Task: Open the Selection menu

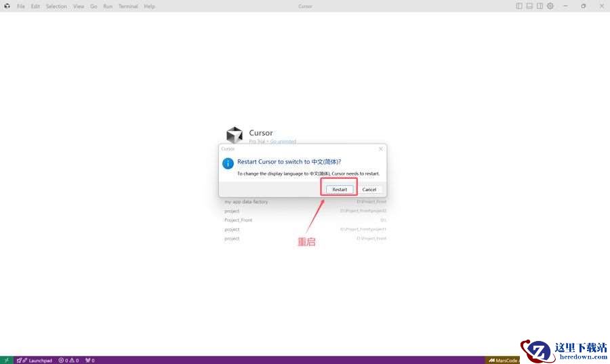Action: [56, 6]
